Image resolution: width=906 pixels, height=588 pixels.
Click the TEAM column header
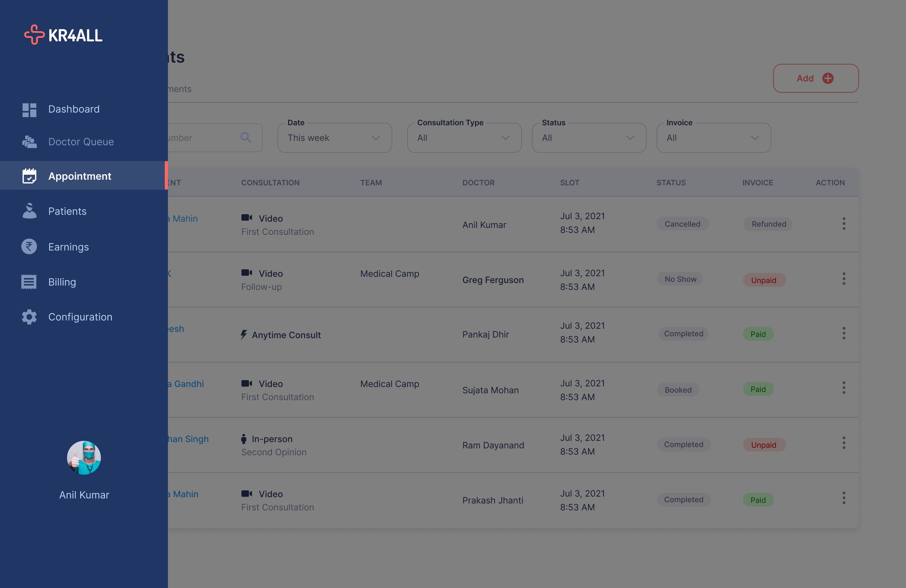pyautogui.click(x=371, y=183)
